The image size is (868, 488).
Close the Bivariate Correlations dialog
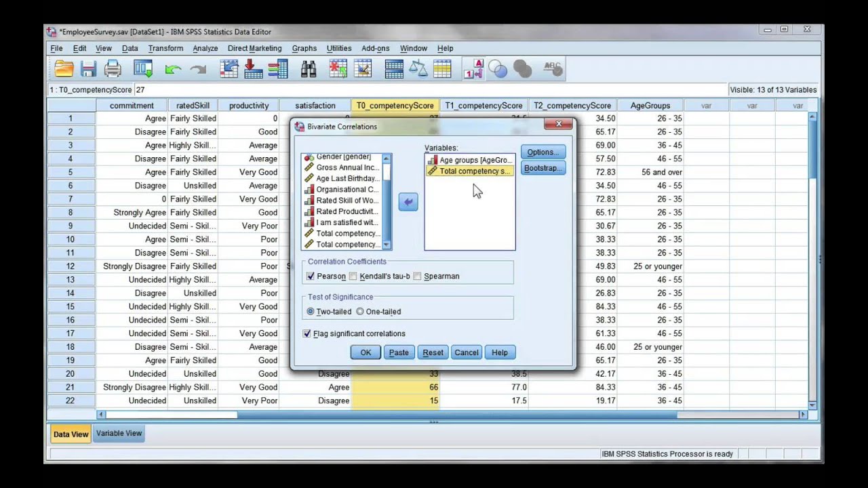point(559,124)
